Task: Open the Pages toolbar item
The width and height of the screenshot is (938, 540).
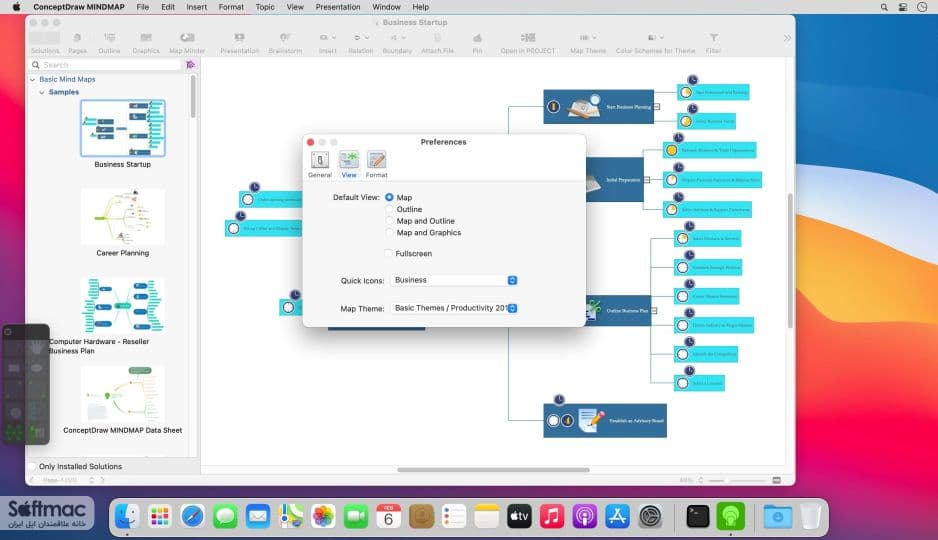Action: [77, 43]
